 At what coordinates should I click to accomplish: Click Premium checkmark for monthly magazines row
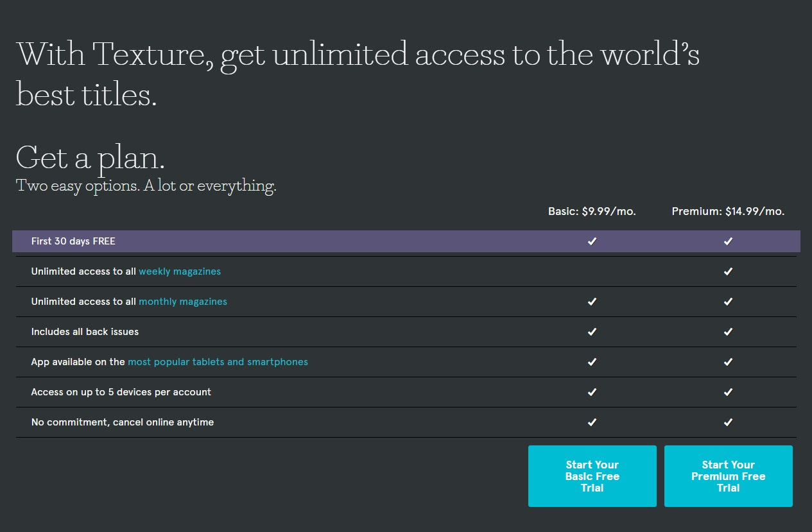(728, 302)
